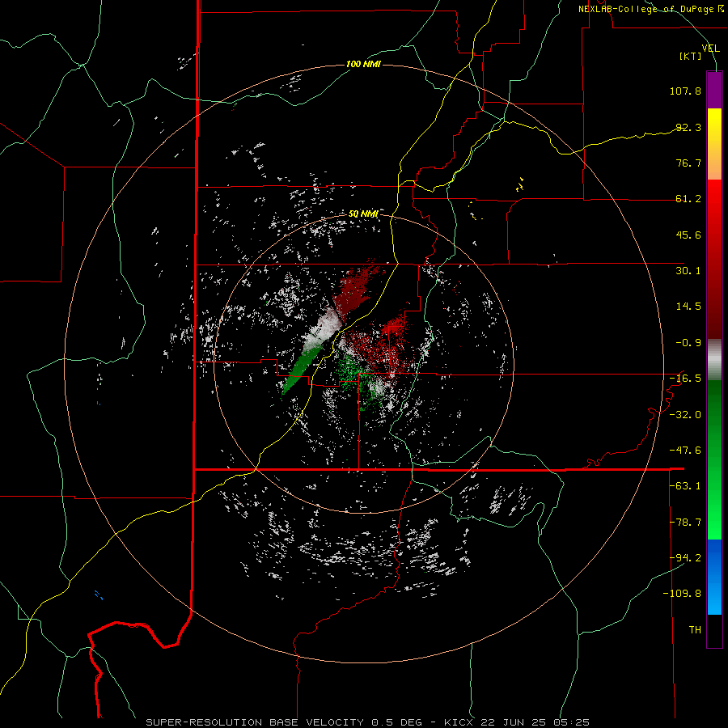Viewport: 728px width, 728px height.
Task: Select the 92.3 velocity scale value
Action: 688,127
